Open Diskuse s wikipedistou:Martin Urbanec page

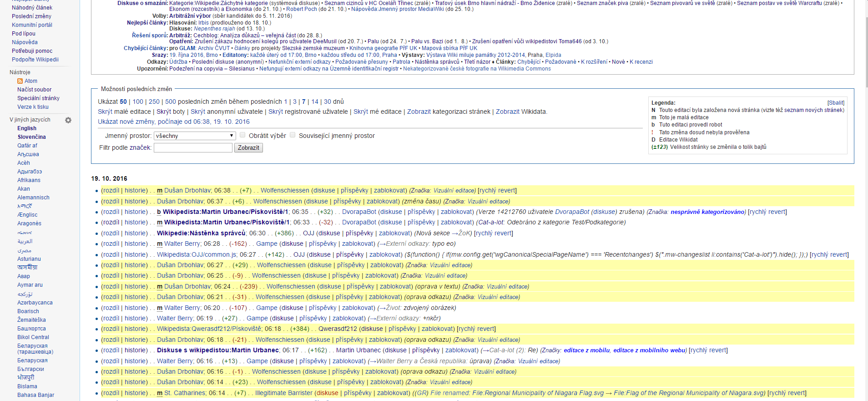(218, 350)
